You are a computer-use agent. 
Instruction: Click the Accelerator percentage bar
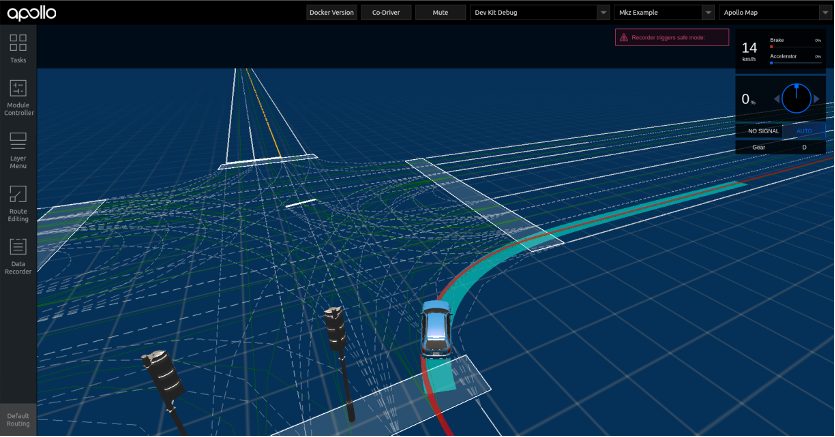click(796, 63)
